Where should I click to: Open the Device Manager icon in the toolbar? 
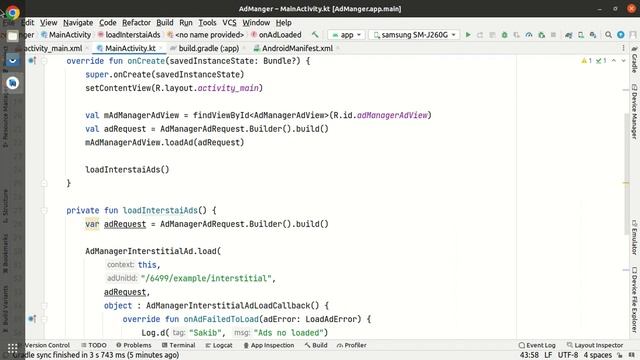(581, 35)
